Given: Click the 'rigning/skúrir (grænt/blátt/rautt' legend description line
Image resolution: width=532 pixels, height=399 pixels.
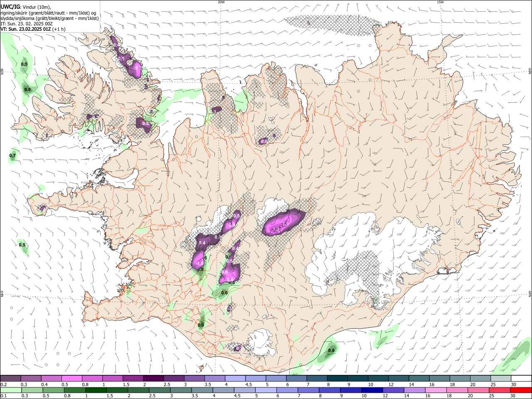Looking at the screenshot, I should (48, 12).
